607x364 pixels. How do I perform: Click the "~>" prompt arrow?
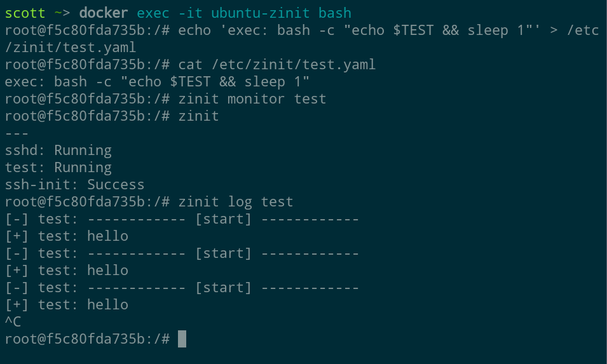click(x=62, y=13)
